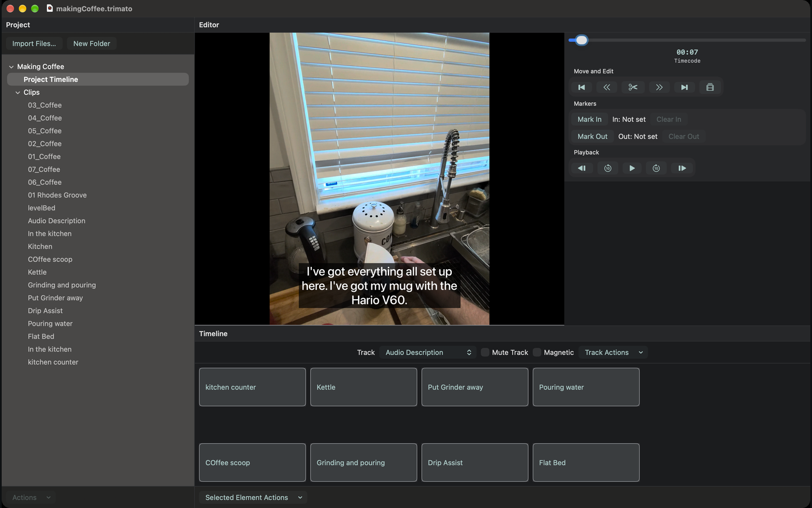Skip forward 10 seconds
The height and width of the screenshot is (508, 812).
coord(656,168)
